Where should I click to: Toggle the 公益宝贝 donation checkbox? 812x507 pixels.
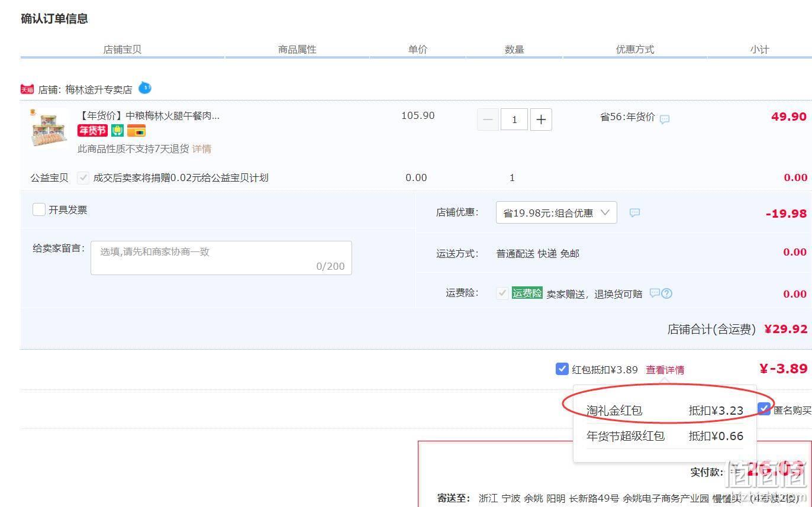coord(83,177)
